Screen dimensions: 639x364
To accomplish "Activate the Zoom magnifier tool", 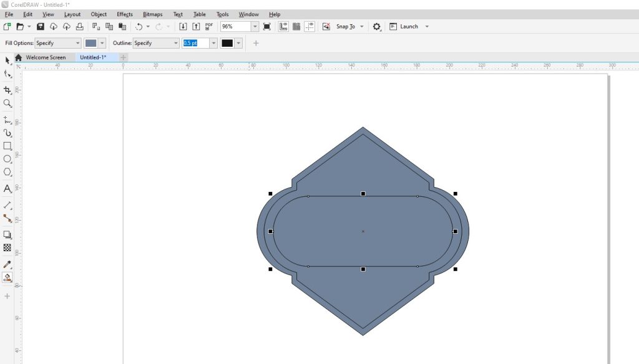I will click(x=7, y=103).
